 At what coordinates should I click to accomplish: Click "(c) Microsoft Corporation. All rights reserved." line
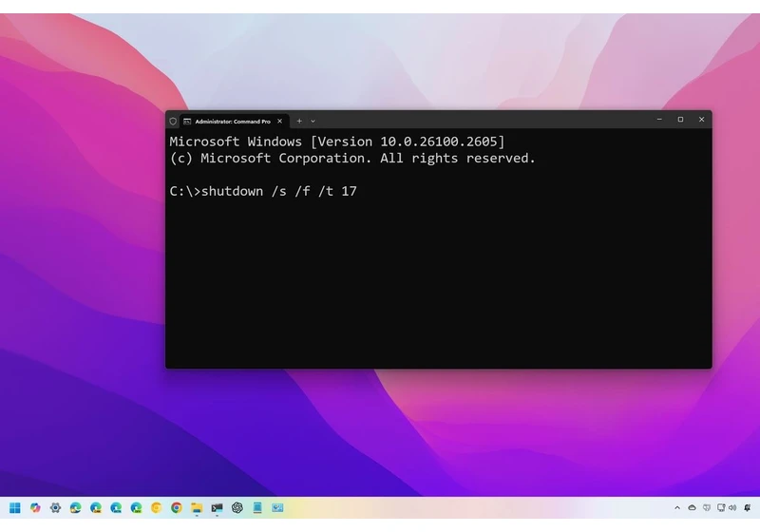(352, 159)
